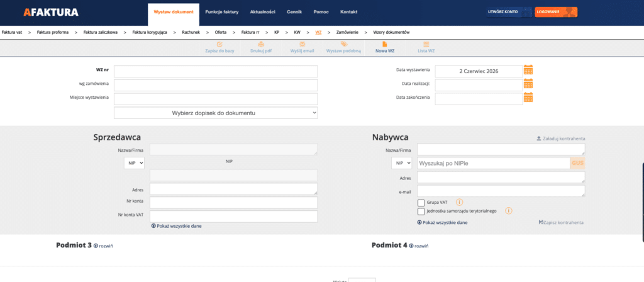Click the Wyszukaj po NIPie field

(x=494, y=163)
